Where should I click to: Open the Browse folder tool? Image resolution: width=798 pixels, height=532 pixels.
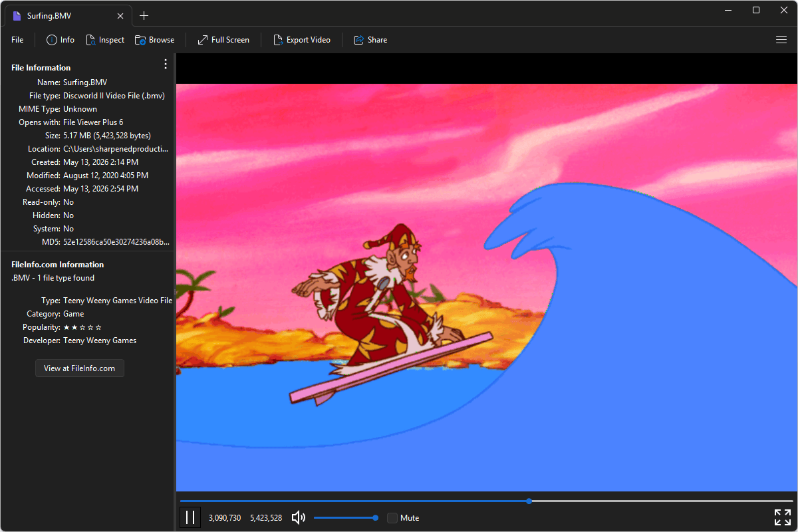tap(155, 40)
